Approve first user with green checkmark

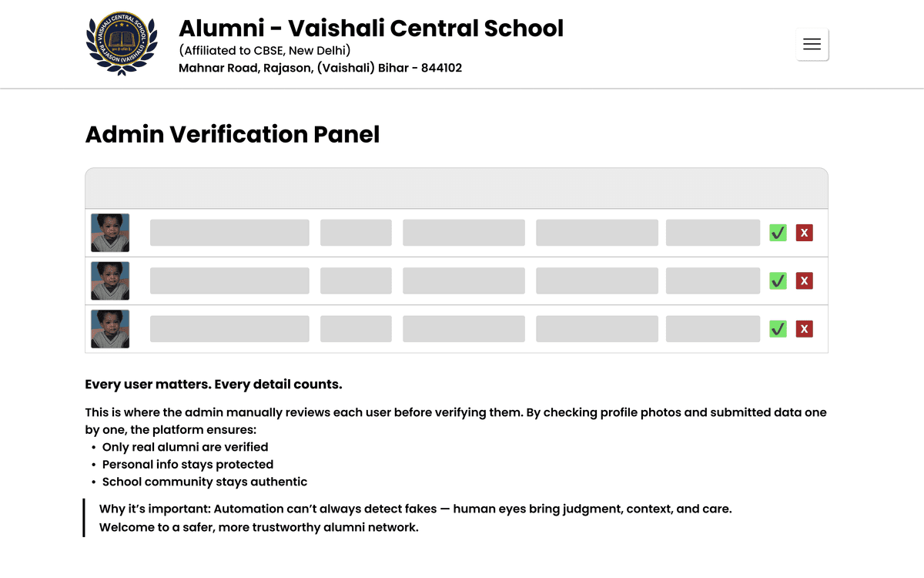pos(778,233)
